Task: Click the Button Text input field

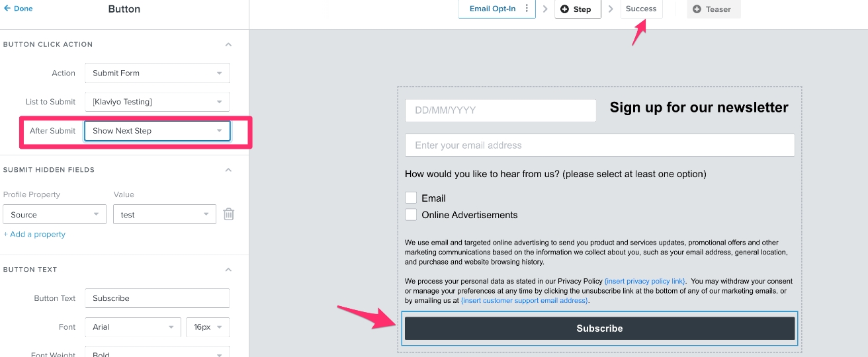Action: (x=157, y=298)
